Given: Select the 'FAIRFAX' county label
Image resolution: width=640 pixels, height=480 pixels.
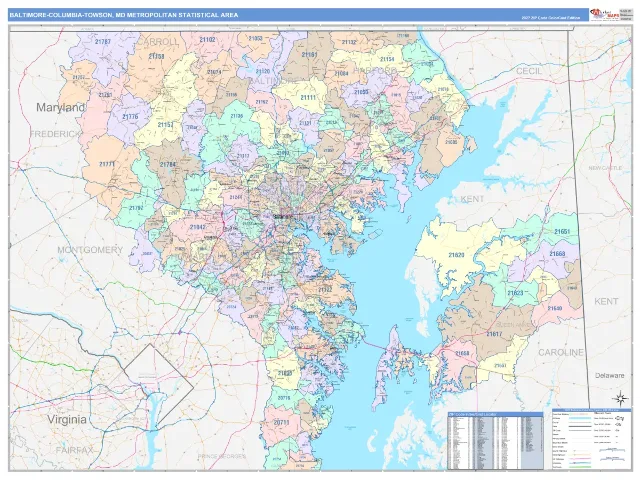Looking at the screenshot, I should coord(74,451).
